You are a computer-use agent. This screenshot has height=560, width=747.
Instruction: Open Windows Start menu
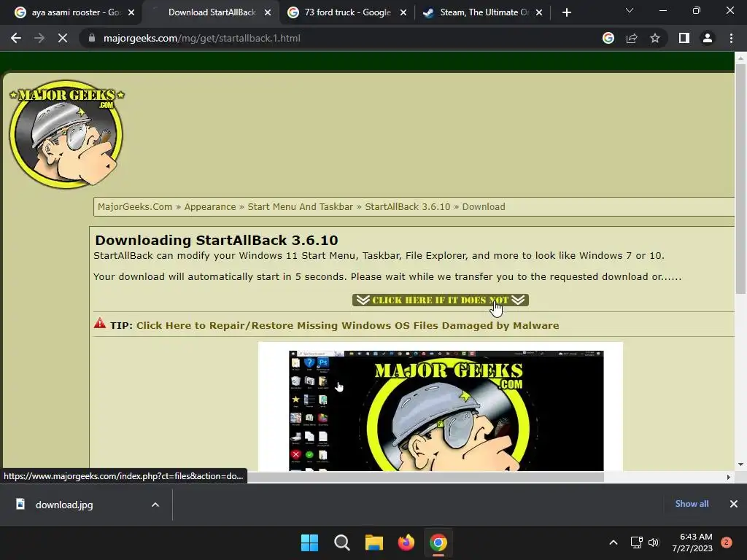[309, 542]
